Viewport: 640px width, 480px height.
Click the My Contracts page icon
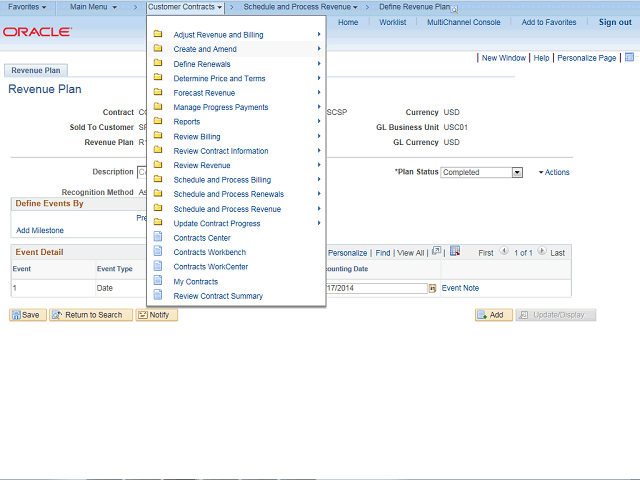158,280
